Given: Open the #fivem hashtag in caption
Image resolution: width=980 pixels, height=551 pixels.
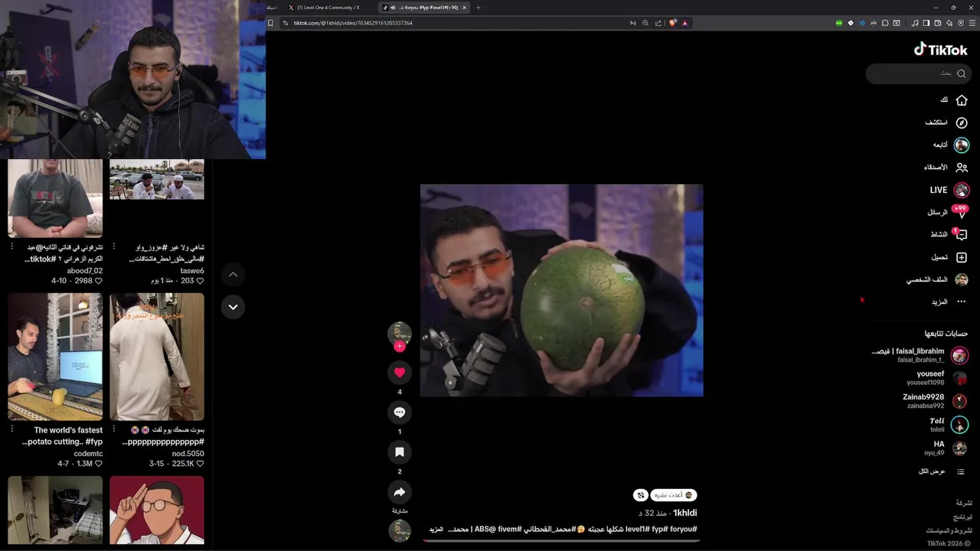Looking at the screenshot, I should pyautogui.click(x=509, y=530).
